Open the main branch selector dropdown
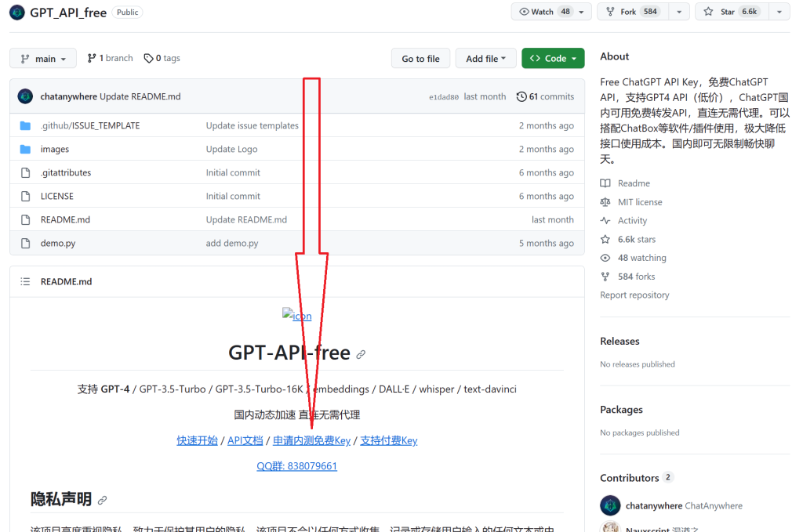The width and height of the screenshot is (803, 532). tap(43, 58)
